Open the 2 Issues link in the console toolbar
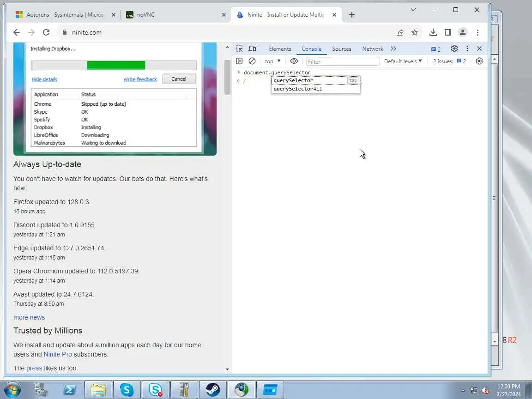The width and height of the screenshot is (532, 399). click(x=449, y=61)
